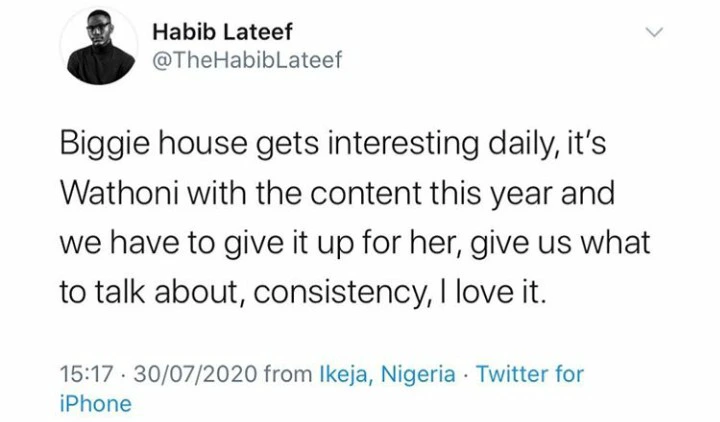Click the Ikeja, Nigeria location link
Image resolution: width=720 pixels, height=422 pixels.
pyautogui.click(x=387, y=374)
